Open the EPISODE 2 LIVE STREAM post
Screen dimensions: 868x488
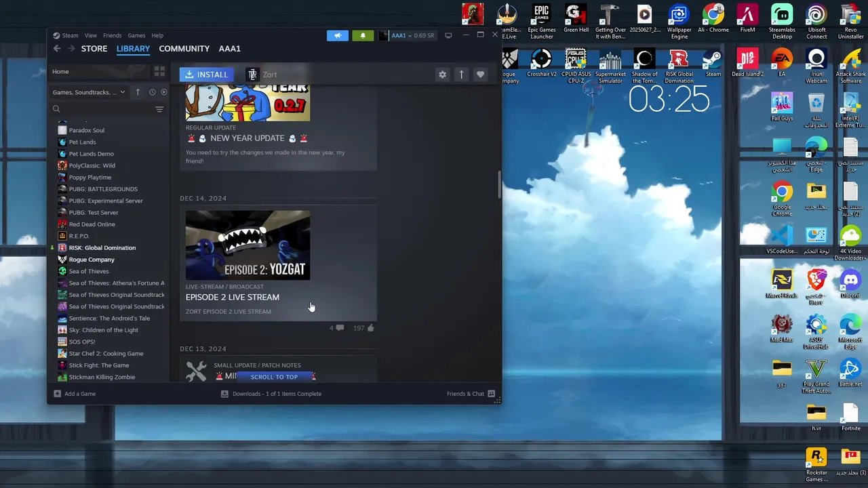tap(232, 297)
